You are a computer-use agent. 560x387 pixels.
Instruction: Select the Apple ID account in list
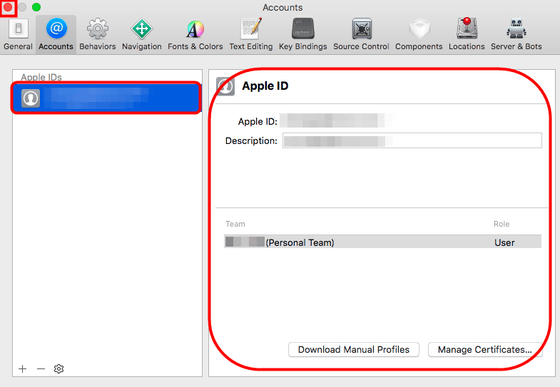(106, 98)
